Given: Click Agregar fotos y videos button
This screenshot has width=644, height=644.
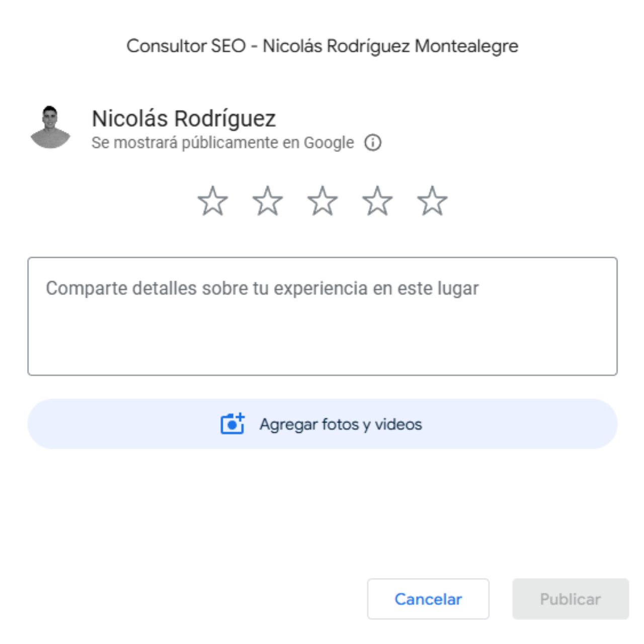Looking at the screenshot, I should [x=323, y=424].
